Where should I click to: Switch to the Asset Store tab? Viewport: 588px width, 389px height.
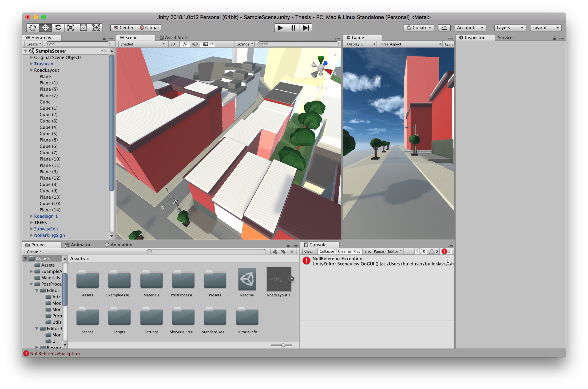(x=174, y=37)
